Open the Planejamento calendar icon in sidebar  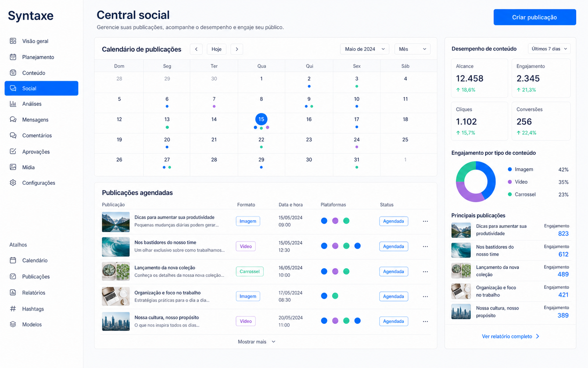(13, 57)
